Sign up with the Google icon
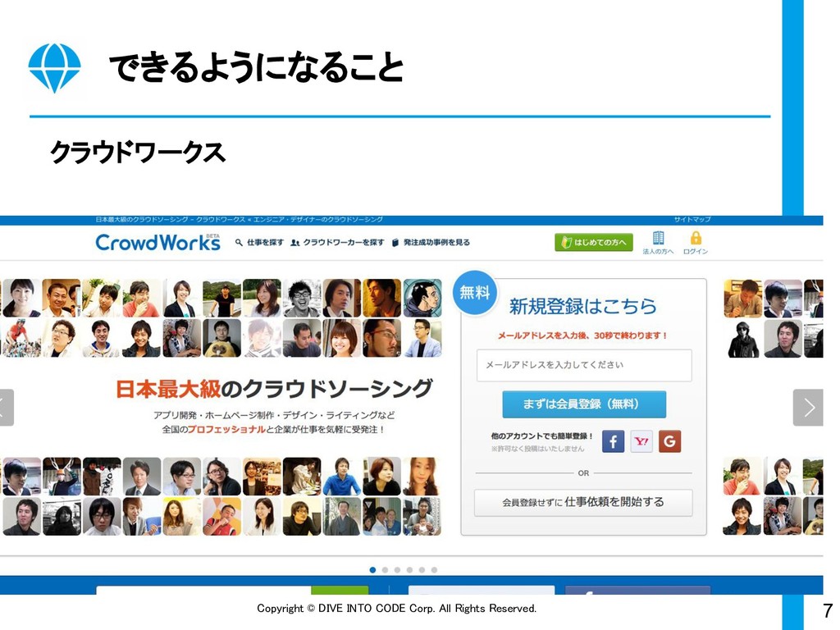Viewport: 840px width, 630px height. coord(669,441)
